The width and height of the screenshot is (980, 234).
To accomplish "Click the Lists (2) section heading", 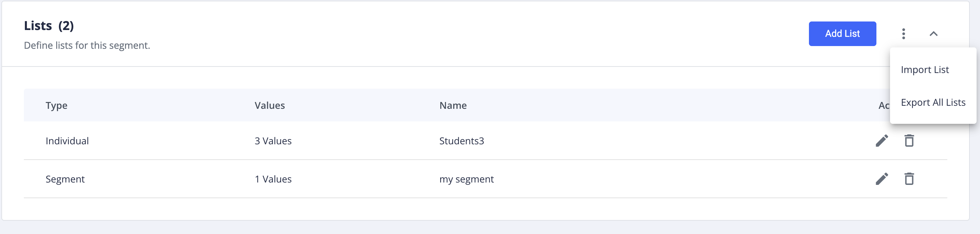I will 49,26.
